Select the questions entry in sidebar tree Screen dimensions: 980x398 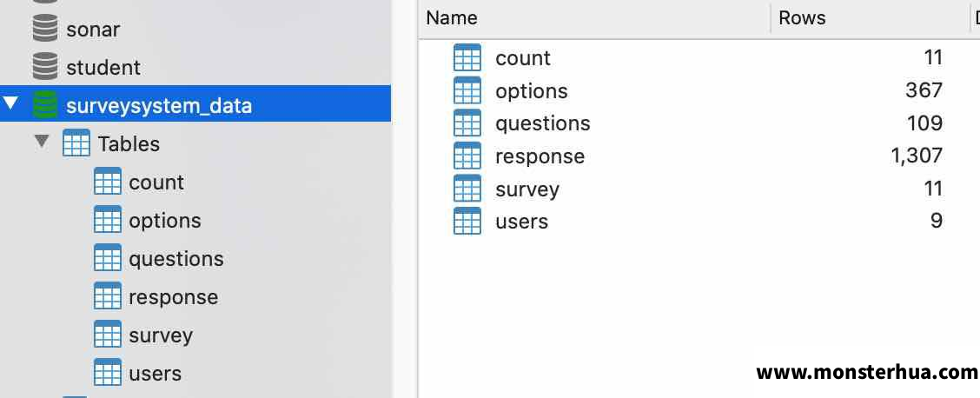click(x=175, y=259)
